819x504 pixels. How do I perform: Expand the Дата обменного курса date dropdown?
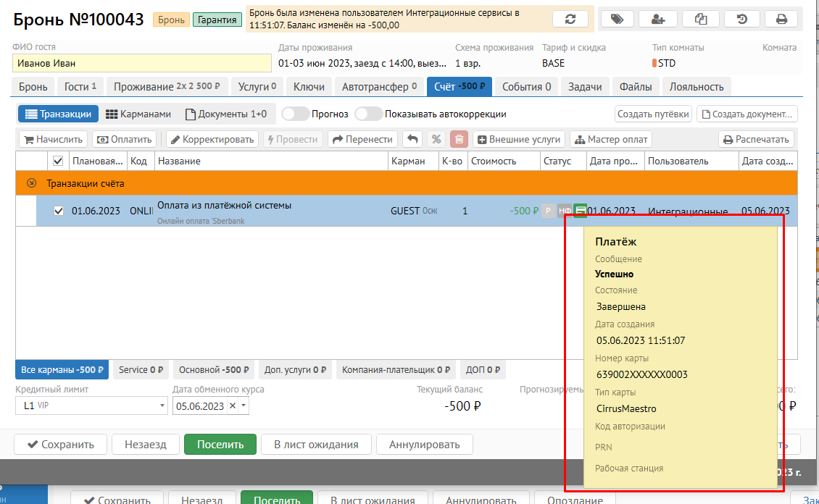(244, 406)
